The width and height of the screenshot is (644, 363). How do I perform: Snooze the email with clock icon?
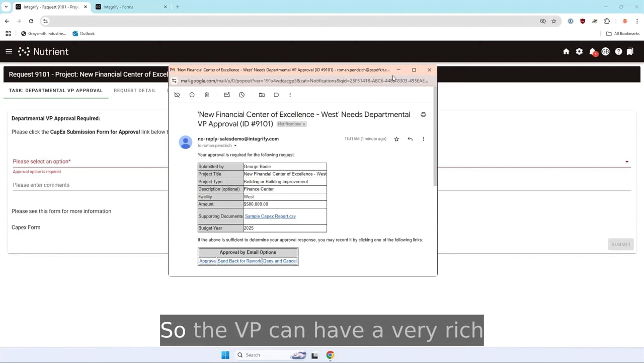coord(242,95)
